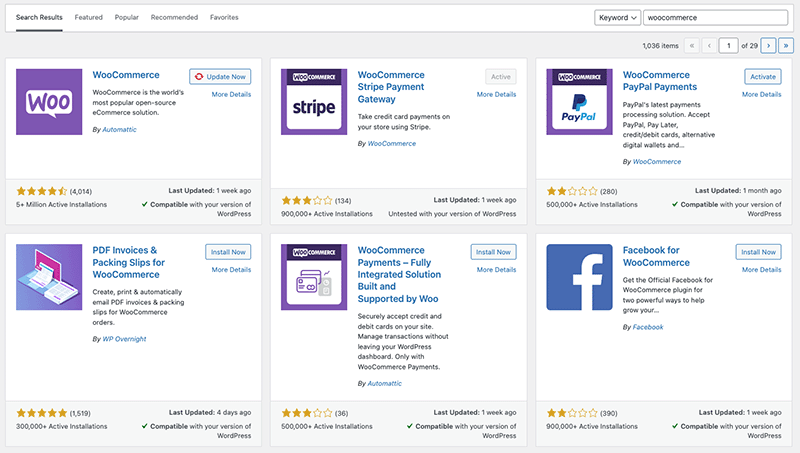The width and height of the screenshot is (800, 453).
Task: Click the 1,036 items count
Action: coord(660,46)
